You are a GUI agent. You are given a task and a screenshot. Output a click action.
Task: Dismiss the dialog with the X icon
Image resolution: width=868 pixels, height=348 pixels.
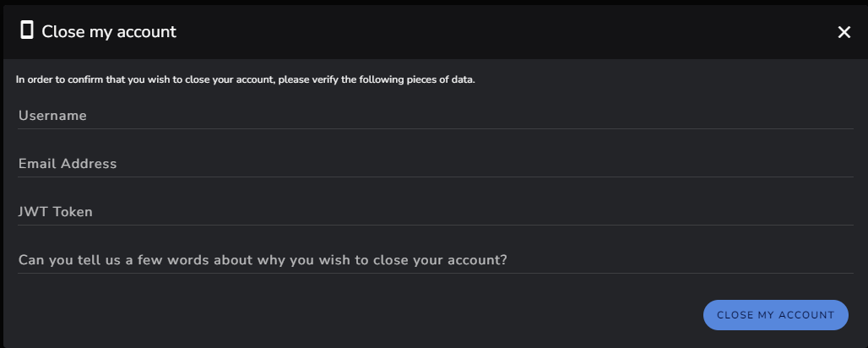(x=844, y=32)
